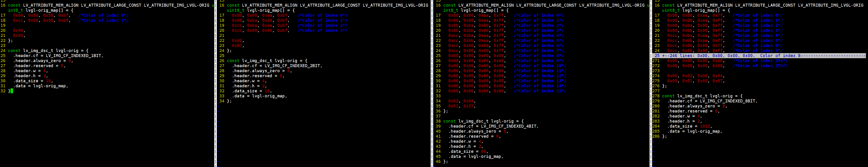Click the data_size value 68
This screenshot has width=868, height=167.
[x=484, y=151]
